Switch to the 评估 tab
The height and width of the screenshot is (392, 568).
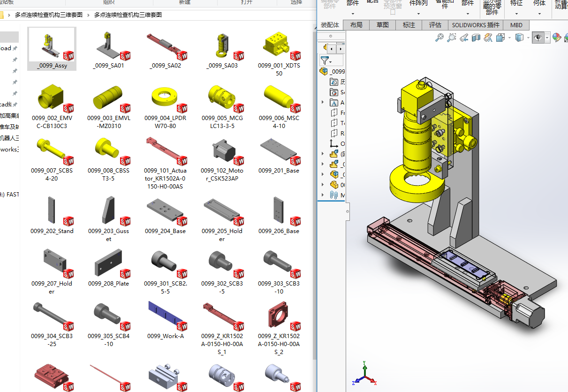[435, 25]
